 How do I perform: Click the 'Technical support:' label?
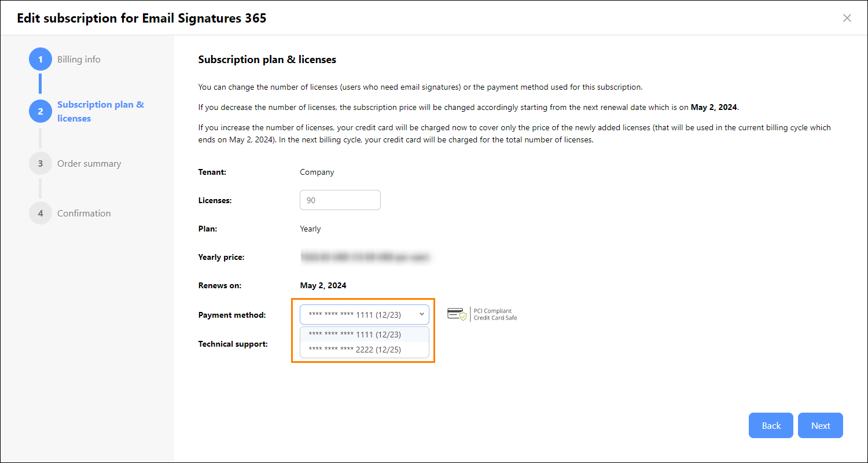coord(233,344)
